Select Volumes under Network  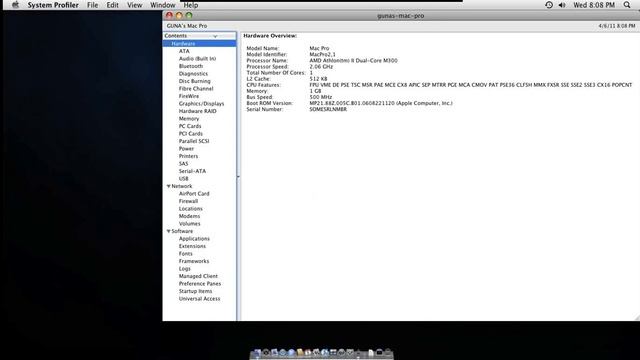click(189, 224)
